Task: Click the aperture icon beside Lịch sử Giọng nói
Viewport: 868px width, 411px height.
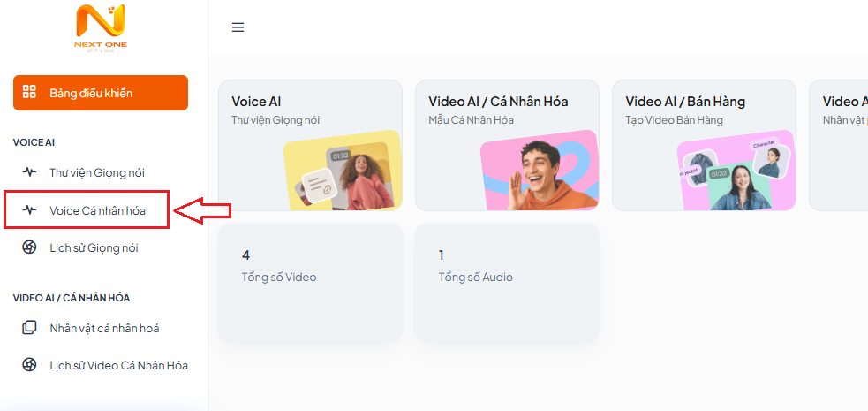Action: coord(29,247)
